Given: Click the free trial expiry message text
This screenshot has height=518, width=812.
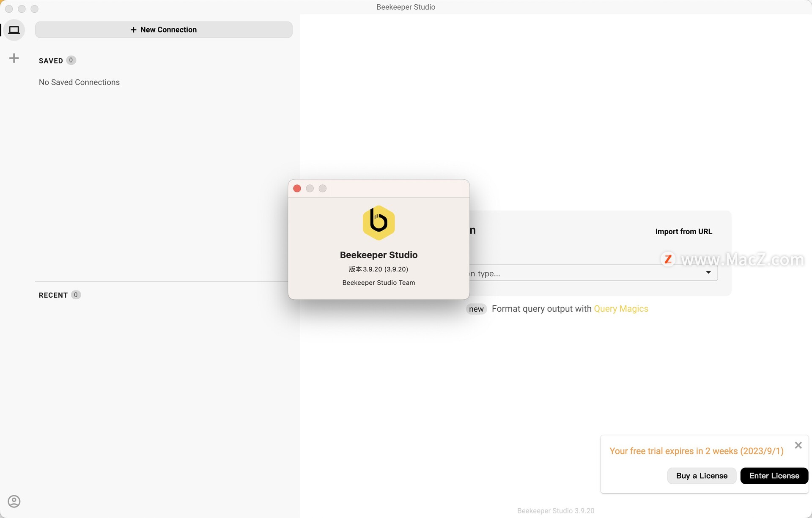Looking at the screenshot, I should click(696, 451).
